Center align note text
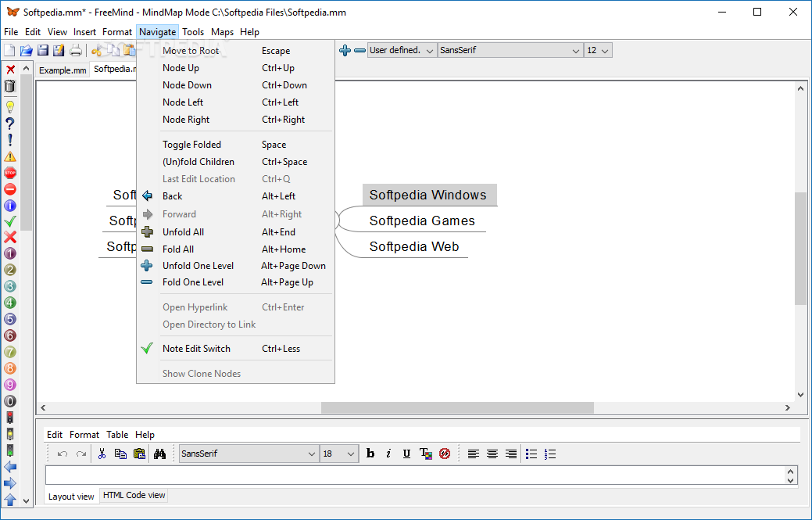 coord(492,454)
